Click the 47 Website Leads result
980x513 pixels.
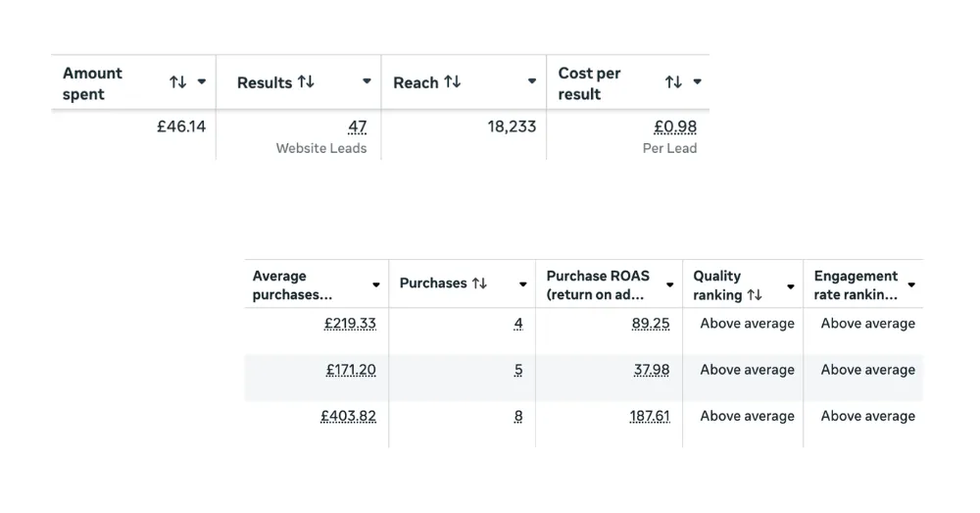coord(357,127)
